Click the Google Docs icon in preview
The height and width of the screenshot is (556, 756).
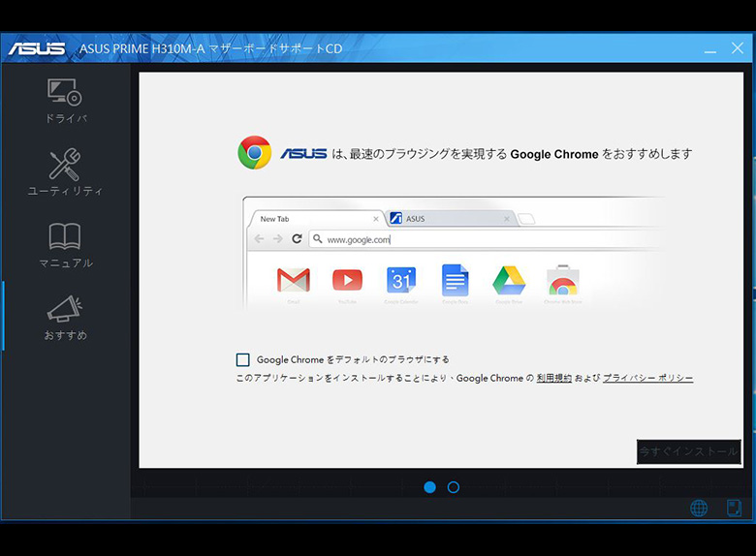tap(456, 280)
